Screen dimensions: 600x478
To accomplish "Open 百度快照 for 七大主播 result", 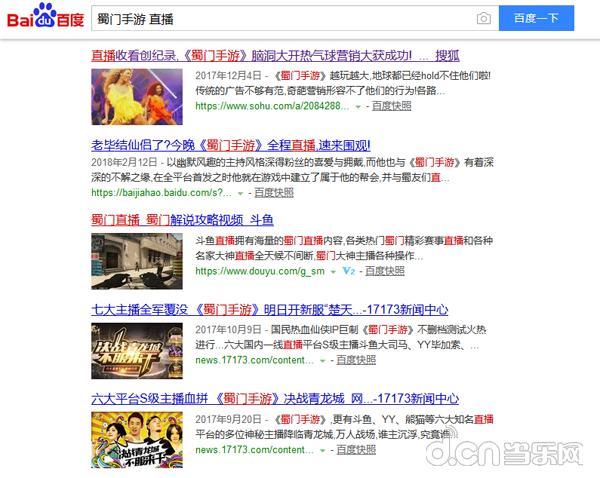I will (356, 361).
